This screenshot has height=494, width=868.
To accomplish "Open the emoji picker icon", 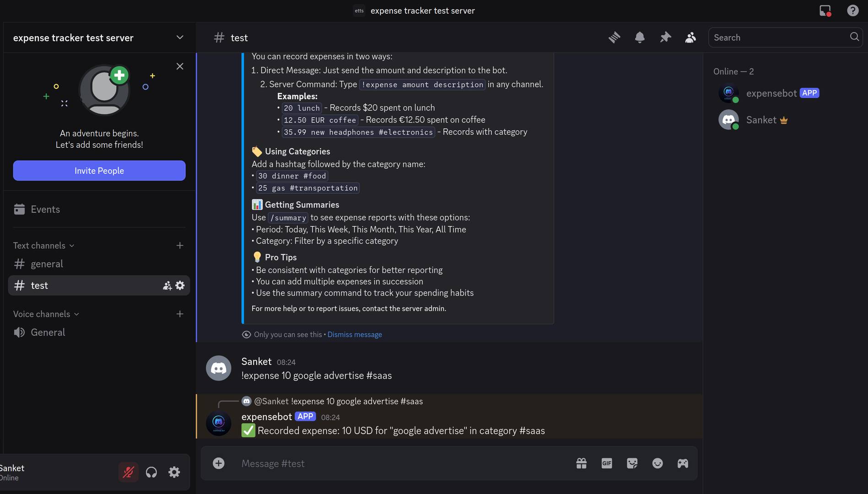I will click(x=658, y=463).
